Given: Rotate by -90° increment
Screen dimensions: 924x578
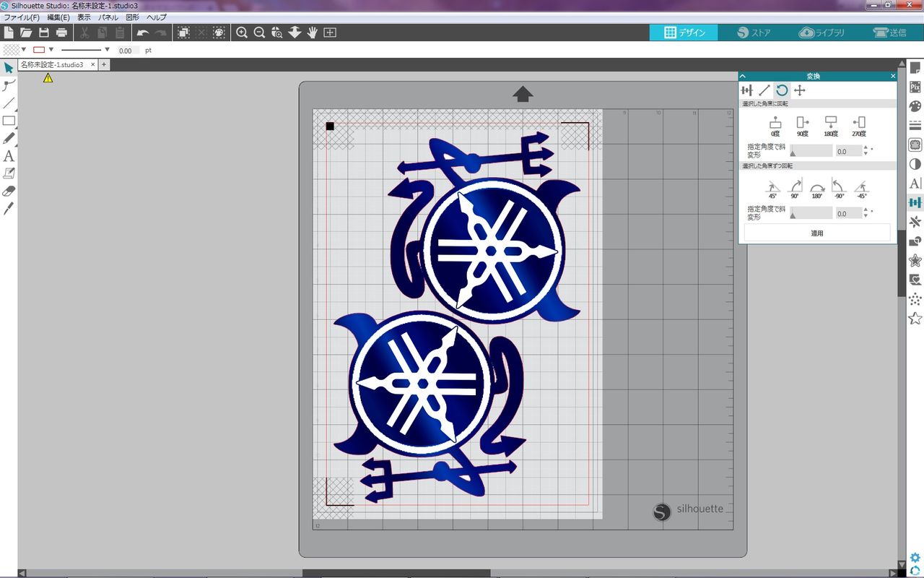Looking at the screenshot, I should (x=840, y=189).
